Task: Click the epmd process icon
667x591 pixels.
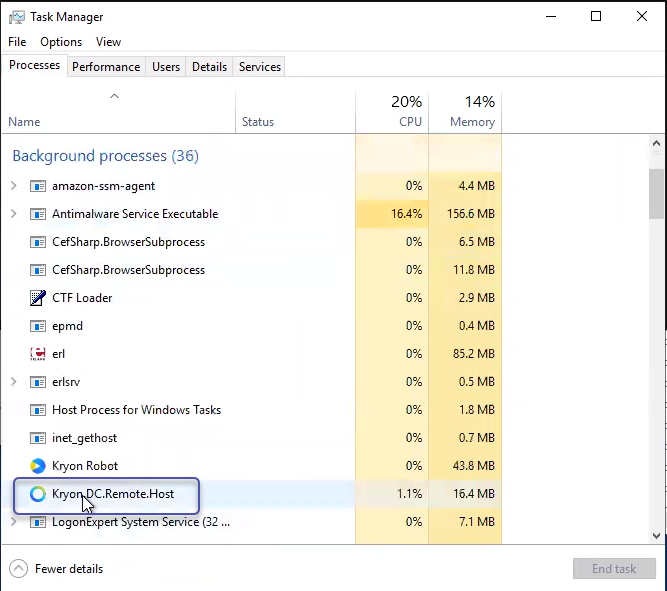Action: (37, 326)
